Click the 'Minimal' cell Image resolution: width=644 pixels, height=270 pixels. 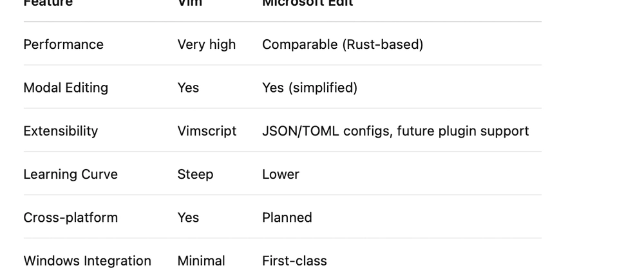tap(201, 261)
